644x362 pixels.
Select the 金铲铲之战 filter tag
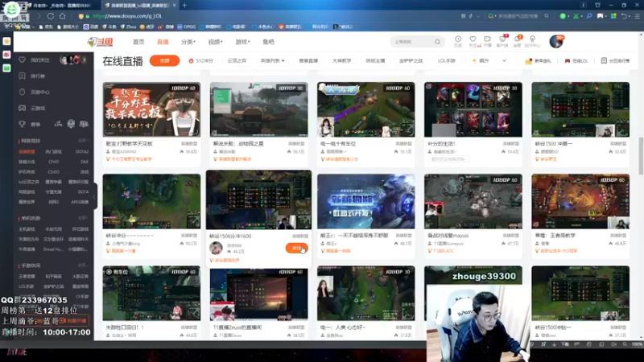pyautogui.click(x=411, y=61)
